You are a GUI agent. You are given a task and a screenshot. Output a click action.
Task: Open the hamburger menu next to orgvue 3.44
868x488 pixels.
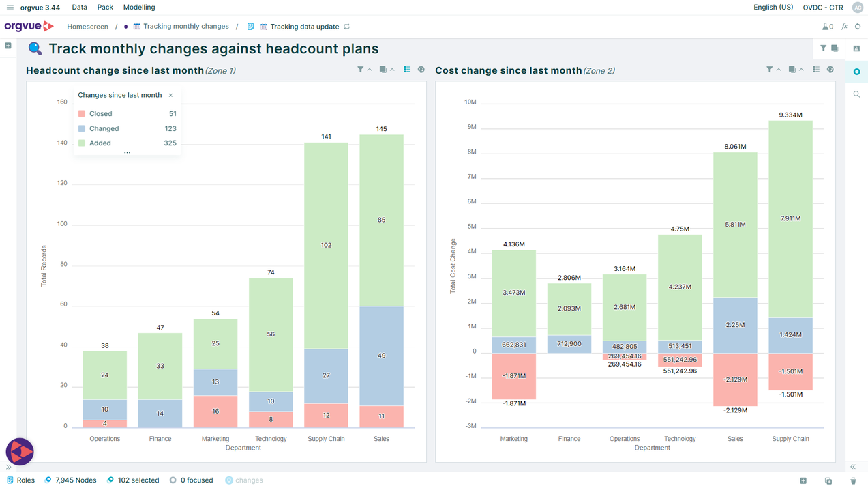10,8
